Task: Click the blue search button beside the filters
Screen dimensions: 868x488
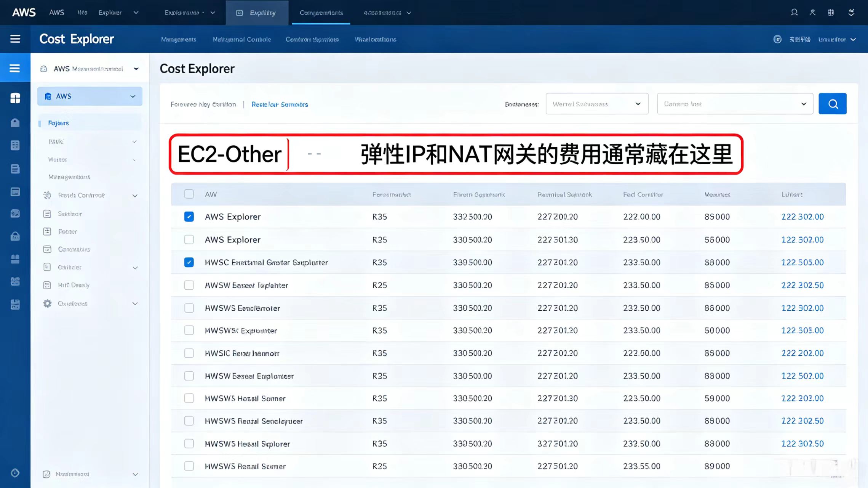Action: (x=833, y=104)
